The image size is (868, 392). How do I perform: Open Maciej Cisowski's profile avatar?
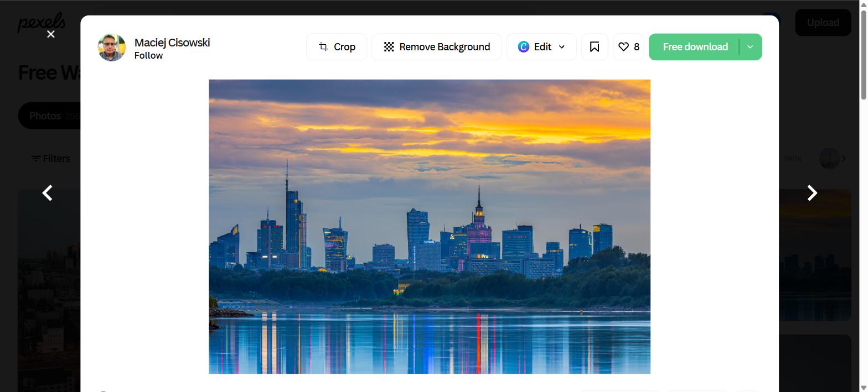112,47
